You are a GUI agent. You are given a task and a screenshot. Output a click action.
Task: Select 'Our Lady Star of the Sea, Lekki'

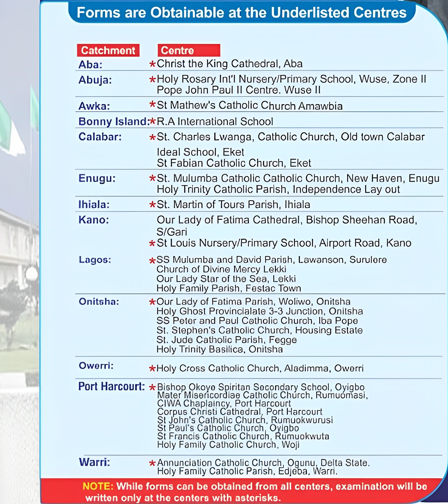(226, 279)
